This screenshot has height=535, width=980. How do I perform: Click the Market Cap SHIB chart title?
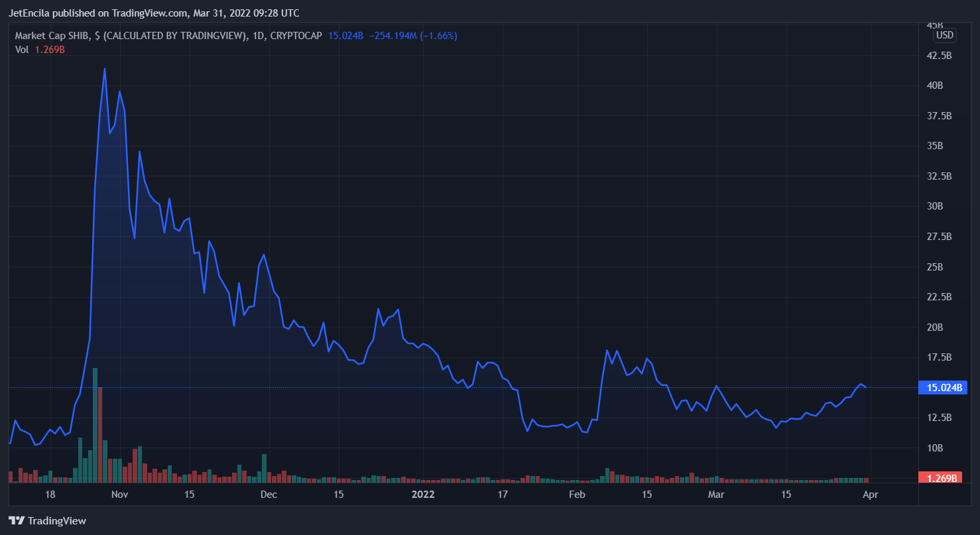[x=129, y=36]
